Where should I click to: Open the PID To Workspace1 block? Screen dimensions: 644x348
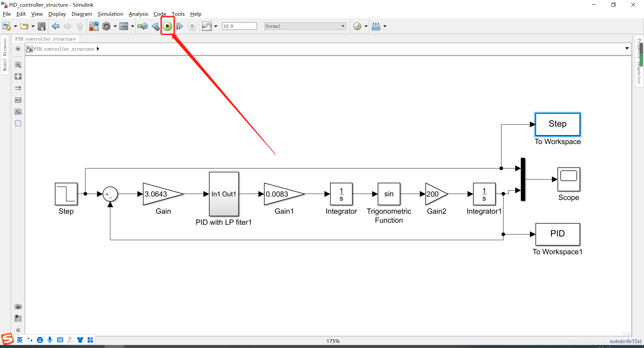557,234
